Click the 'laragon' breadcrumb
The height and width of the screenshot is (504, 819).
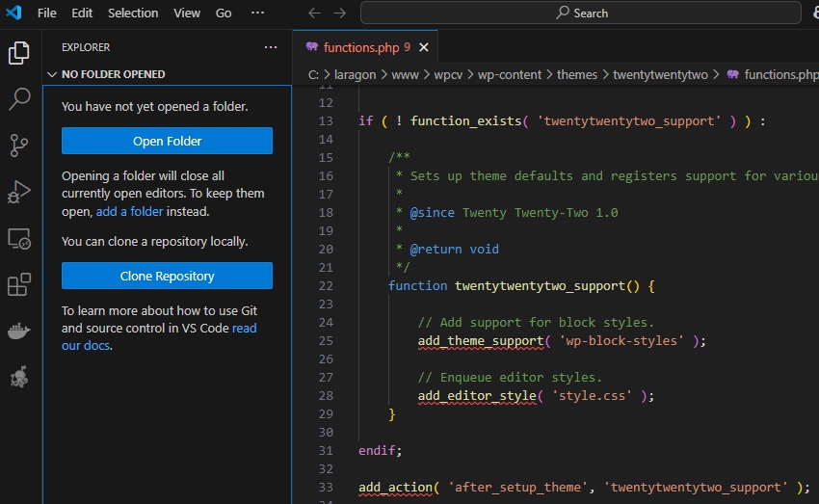(355, 75)
